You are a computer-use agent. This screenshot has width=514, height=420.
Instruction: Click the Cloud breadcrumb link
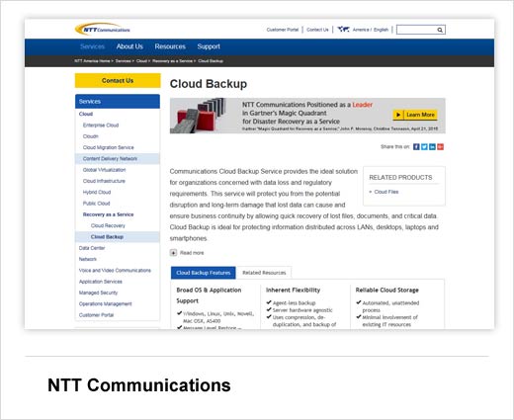tap(141, 61)
